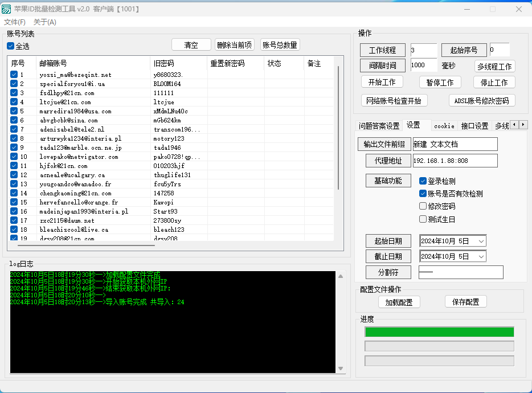The image size is (532, 393).
Task: Enable the 修改密码 checkbox
Action: (423, 206)
